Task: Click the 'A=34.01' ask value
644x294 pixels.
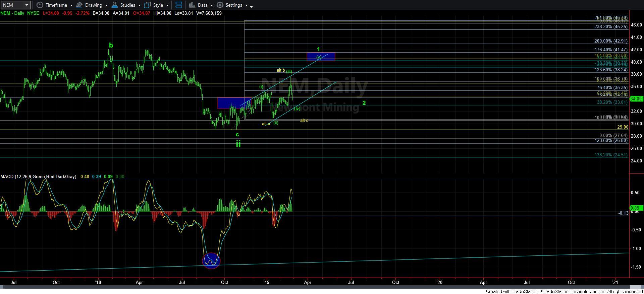Action: (121, 13)
